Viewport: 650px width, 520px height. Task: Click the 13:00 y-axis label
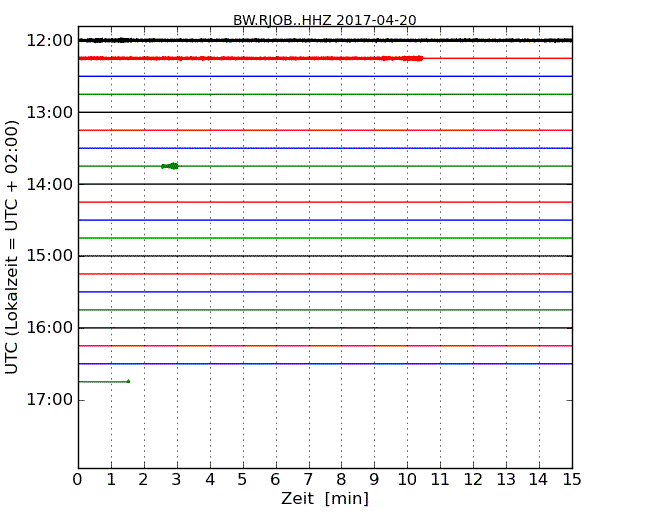(x=49, y=112)
